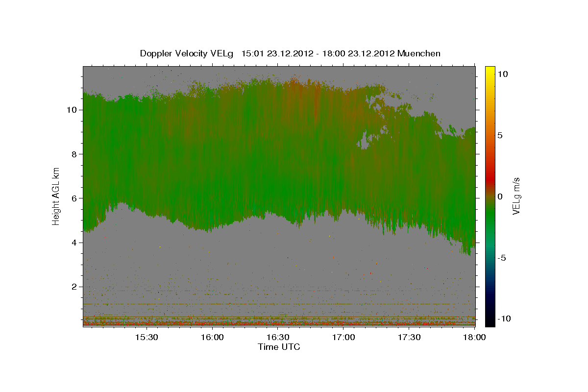This screenshot has width=588, height=392.
Task: Click the 17:00 time tick label
Action: (x=343, y=337)
